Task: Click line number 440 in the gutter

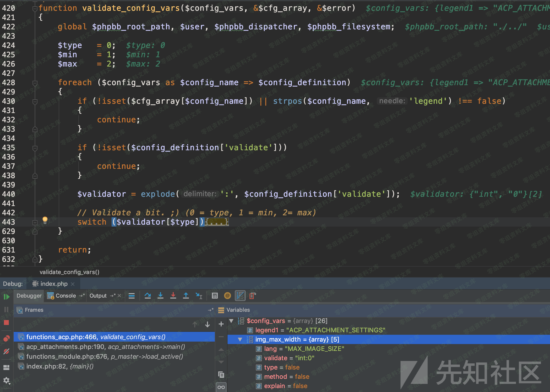Action: [x=9, y=194]
